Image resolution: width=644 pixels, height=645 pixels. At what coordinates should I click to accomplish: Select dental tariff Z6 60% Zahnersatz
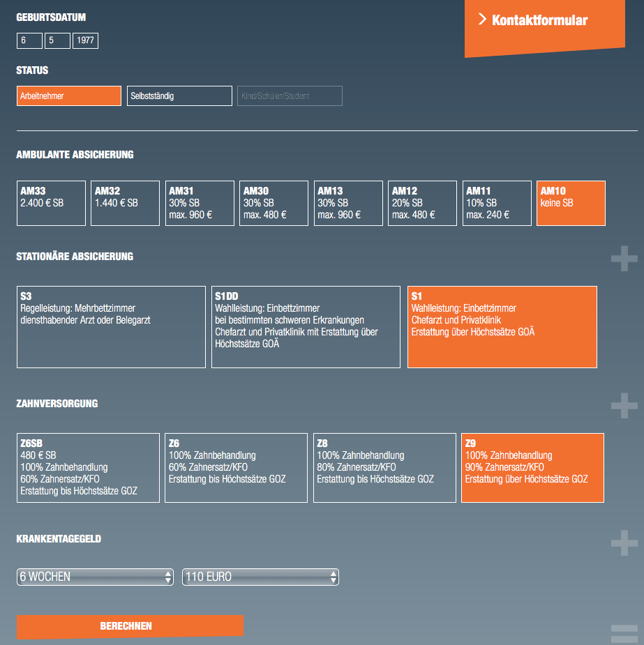click(x=237, y=468)
